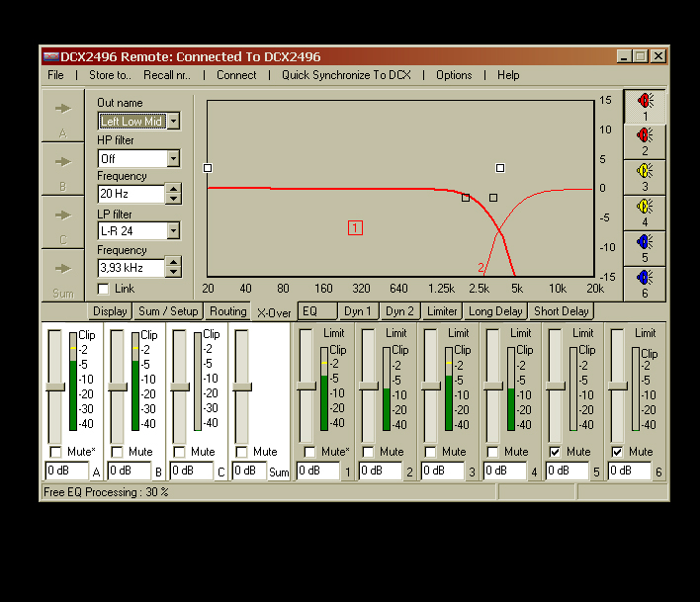Click the input A gain fader handle

coord(55,387)
